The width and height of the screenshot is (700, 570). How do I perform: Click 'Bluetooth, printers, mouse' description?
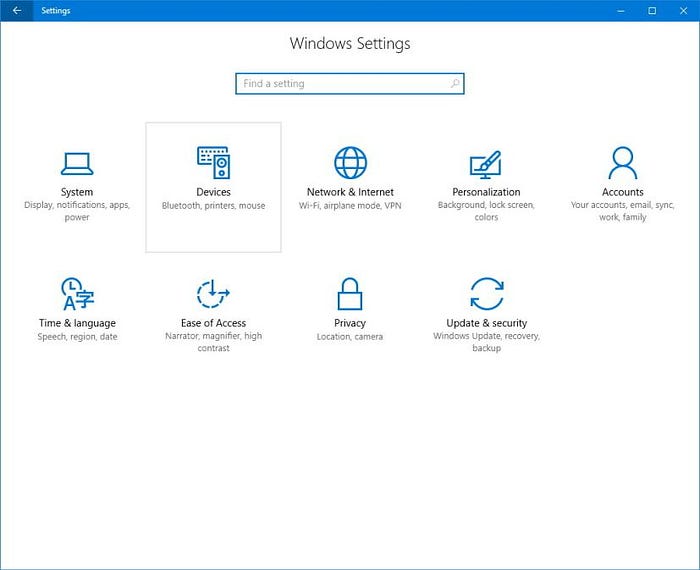[213, 206]
